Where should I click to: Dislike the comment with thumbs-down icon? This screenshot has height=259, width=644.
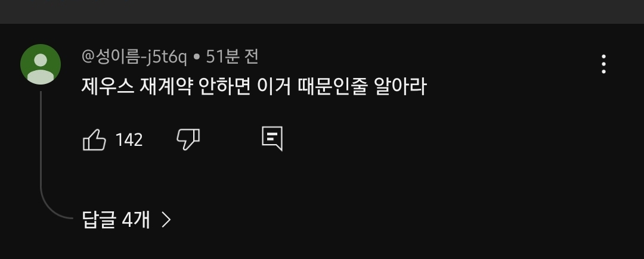(188, 140)
